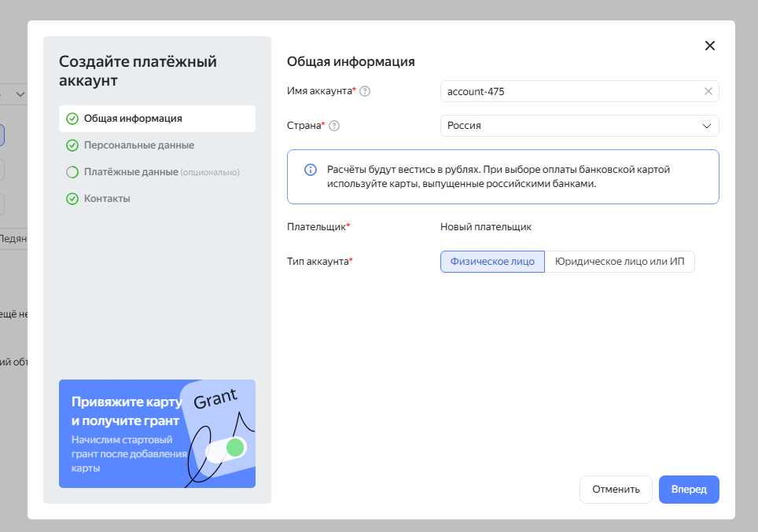This screenshot has width=758, height=532.
Task: Click checkmark icon beside Контакты
Action: pyautogui.click(x=72, y=199)
